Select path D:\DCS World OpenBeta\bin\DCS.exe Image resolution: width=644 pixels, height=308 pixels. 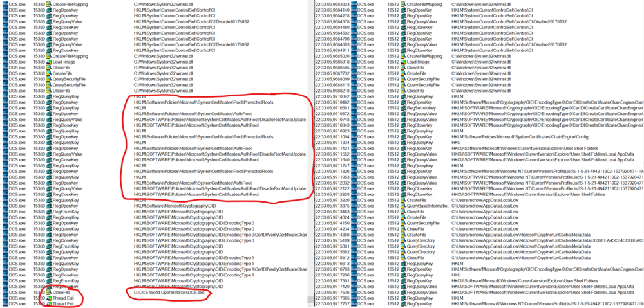click(x=169, y=293)
